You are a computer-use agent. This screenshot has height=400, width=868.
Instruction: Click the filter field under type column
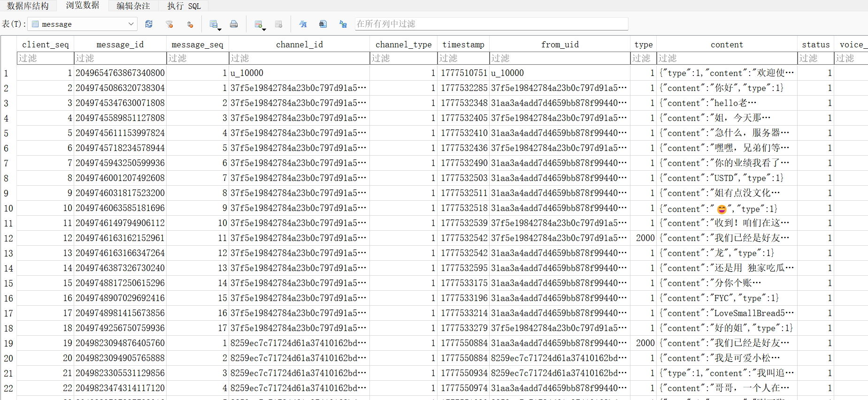[644, 58]
